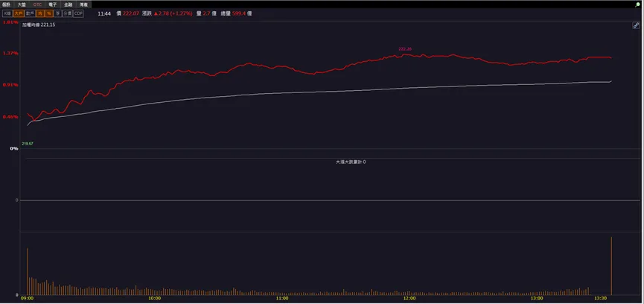Click the price value 222.07
Image resolution: width=644 pixels, height=304 pixels.
click(x=131, y=13)
